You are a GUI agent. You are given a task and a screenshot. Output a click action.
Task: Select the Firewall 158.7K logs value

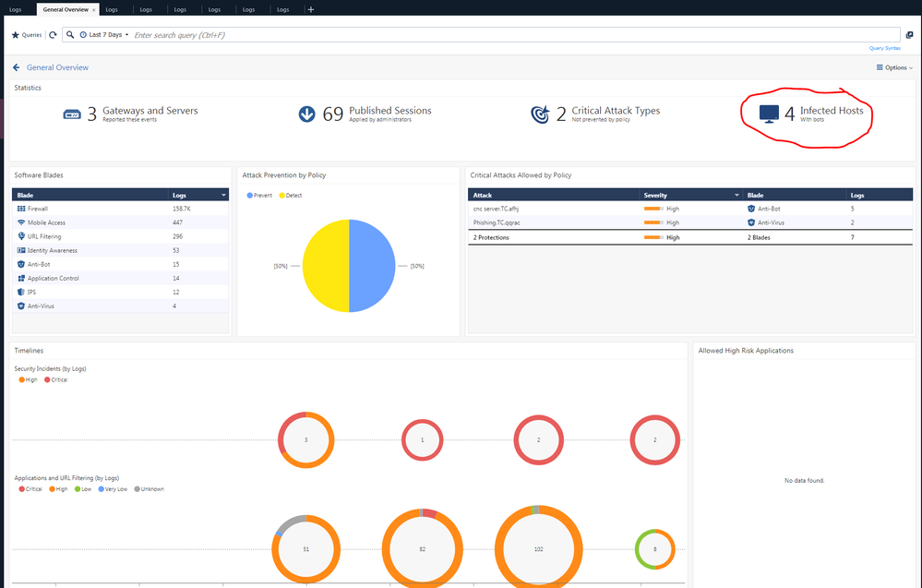click(182, 209)
